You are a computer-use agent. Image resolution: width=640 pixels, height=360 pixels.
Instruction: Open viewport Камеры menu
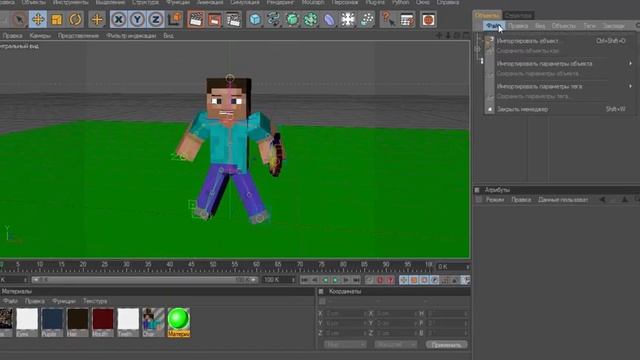pyautogui.click(x=40, y=36)
